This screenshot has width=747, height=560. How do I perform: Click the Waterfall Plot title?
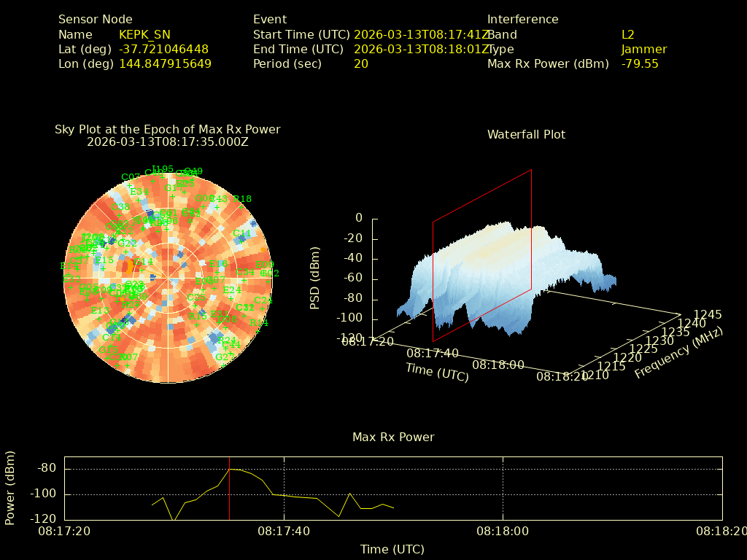[x=526, y=134]
